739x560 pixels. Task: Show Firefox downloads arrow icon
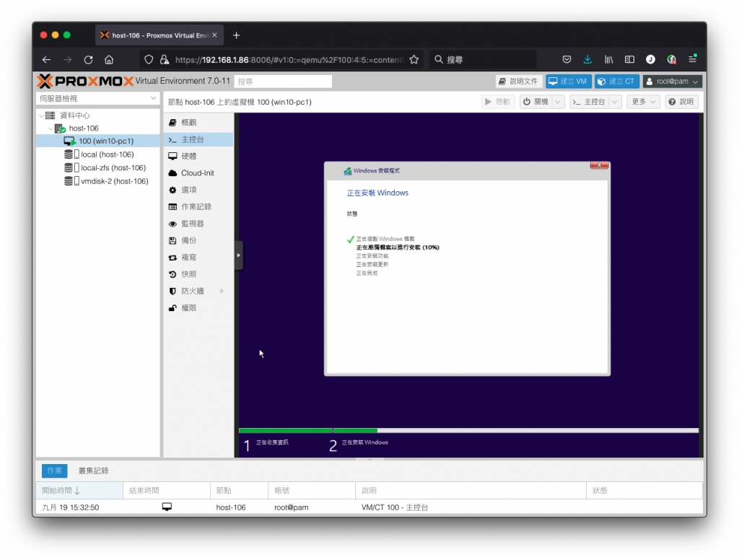coord(587,59)
